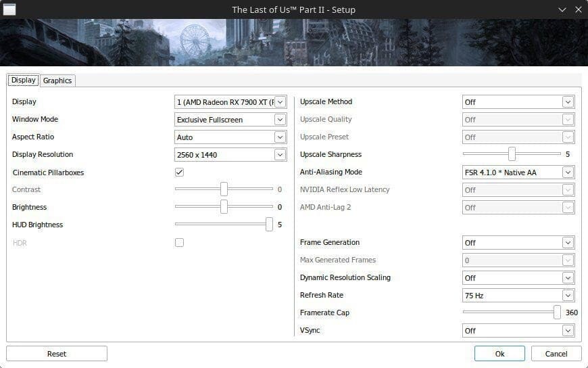This screenshot has width=588, height=368.
Task: Open the VSync dropdown
Action: coord(518,331)
